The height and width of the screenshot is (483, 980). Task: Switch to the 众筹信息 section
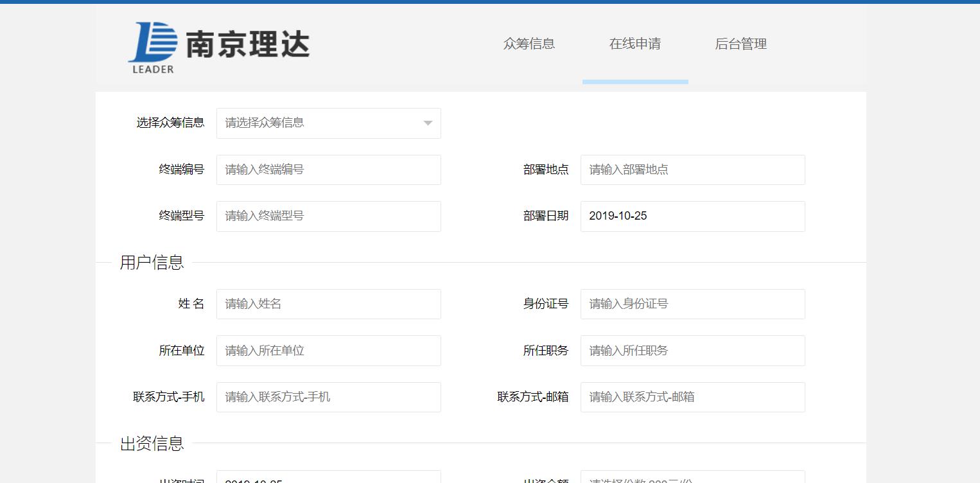529,44
